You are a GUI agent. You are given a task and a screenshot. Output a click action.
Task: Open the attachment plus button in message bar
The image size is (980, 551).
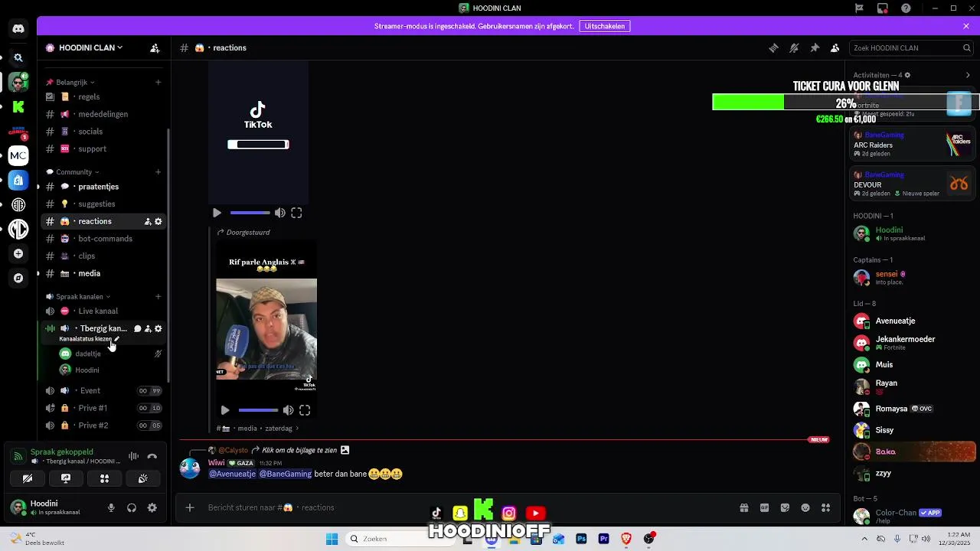tap(190, 507)
